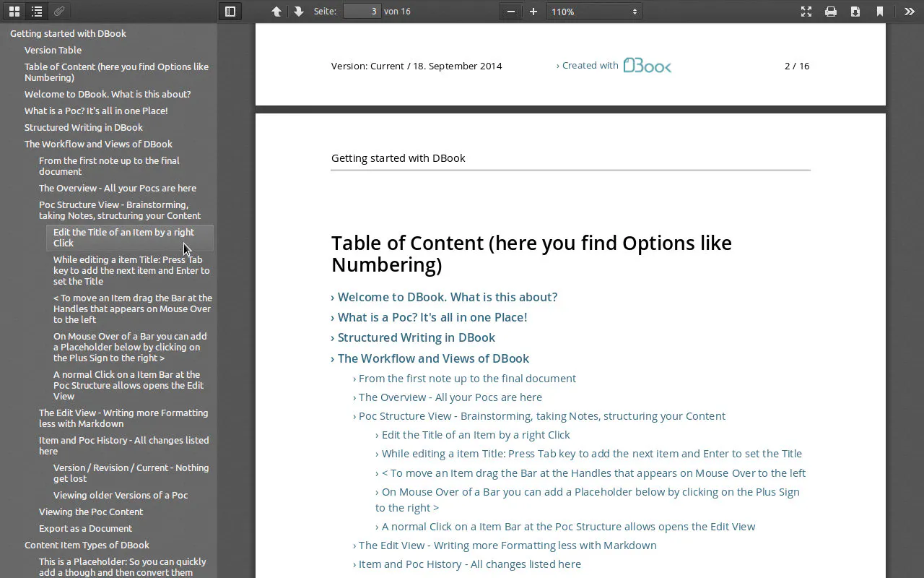Follow 'On Mouse Over of a Bar' page link
This screenshot has height=578, width=924.
pos(588,499)
